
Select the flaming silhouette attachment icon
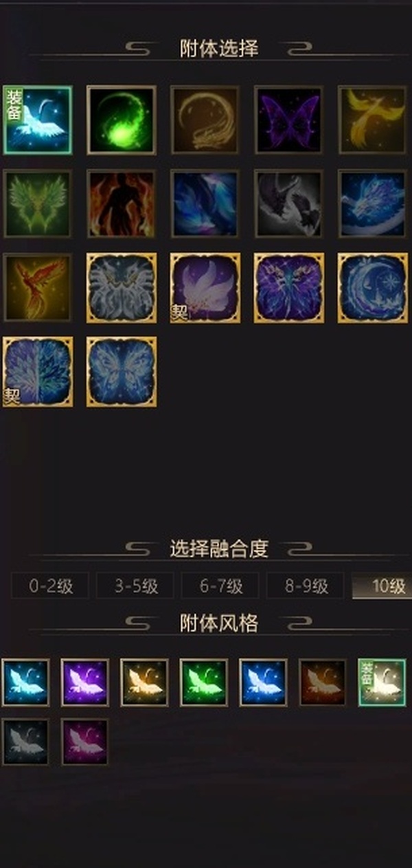tap(122, 203)
